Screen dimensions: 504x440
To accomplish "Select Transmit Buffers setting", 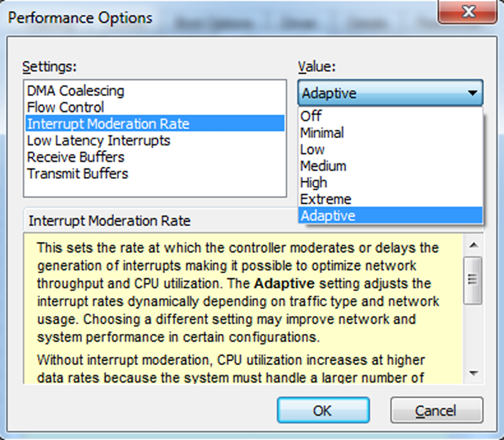I will pos(155,173).
